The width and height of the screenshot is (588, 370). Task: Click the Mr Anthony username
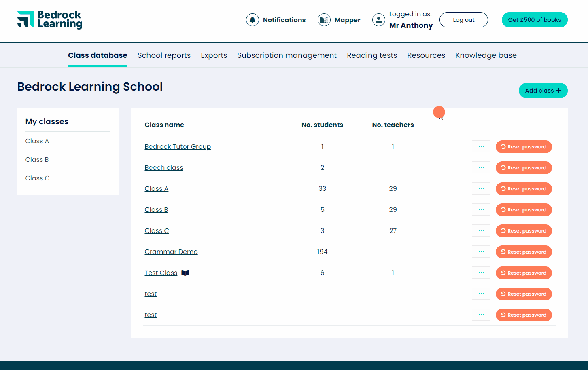click(411, 25)
